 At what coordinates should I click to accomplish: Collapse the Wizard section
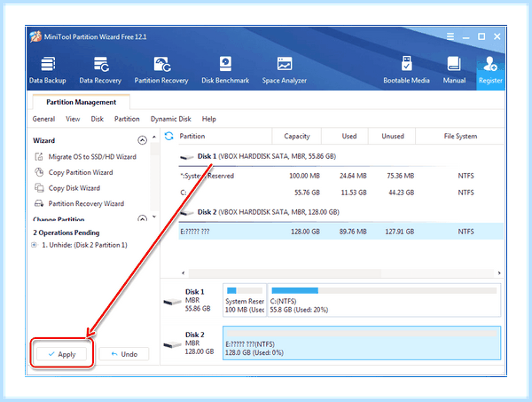click(142, 140)
